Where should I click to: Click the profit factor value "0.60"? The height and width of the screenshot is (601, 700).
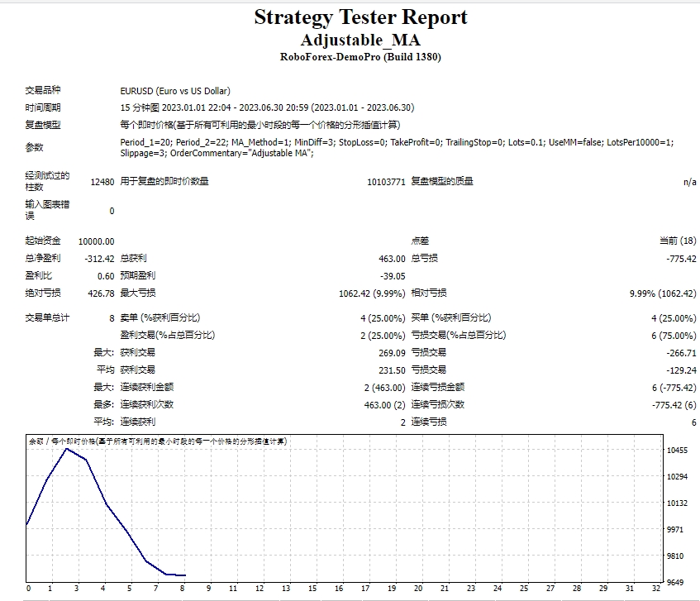106,276
